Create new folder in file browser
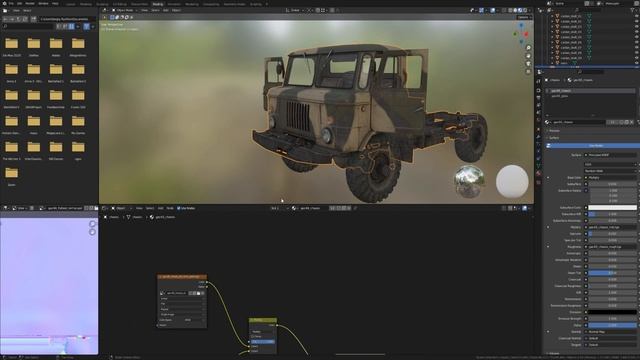 [x=33, y=19]
